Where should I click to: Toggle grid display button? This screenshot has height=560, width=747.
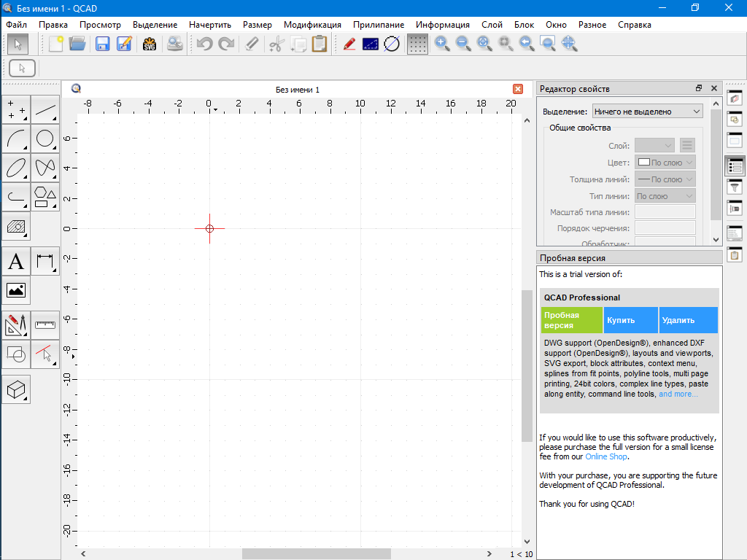pyautogui.click(x=417, y=44)
